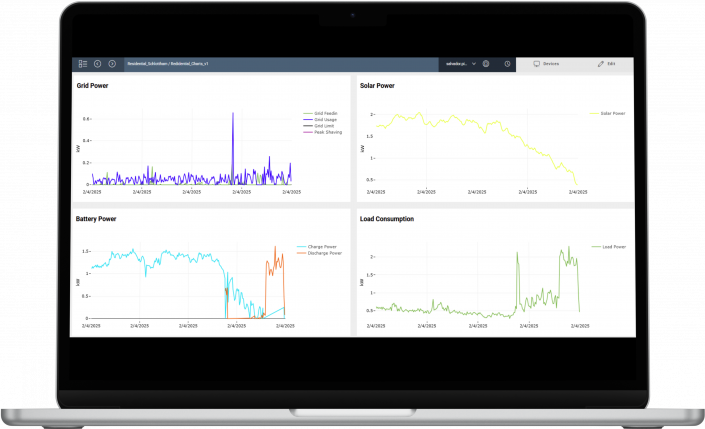Hide Discharge Power series in legend
Image resolution: width=705 pixels, height=429 pixels.
(321, 253)
